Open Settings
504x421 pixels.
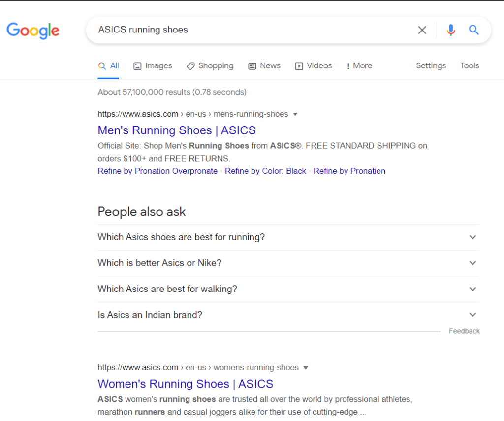click(x=431, y=65)
